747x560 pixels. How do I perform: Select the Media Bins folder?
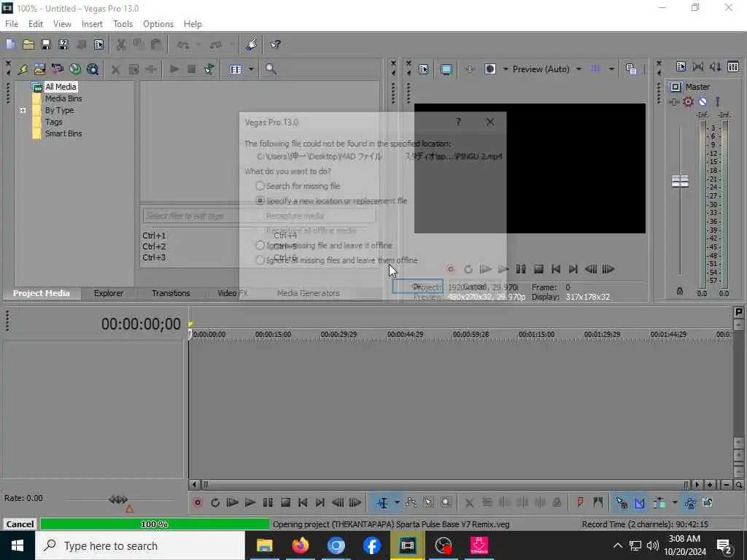(63, 98)
